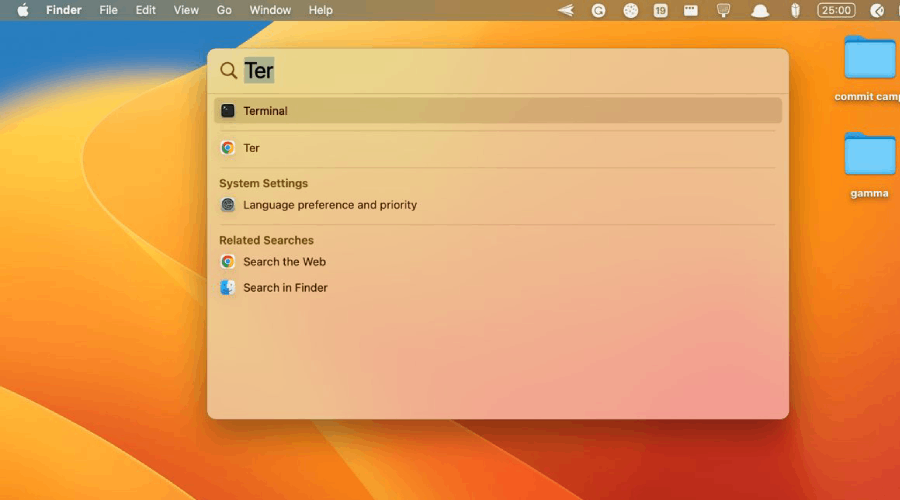The height and width of the screenshot is (500, 900).
Task: Open the Go menu
Action: (224, 10)
